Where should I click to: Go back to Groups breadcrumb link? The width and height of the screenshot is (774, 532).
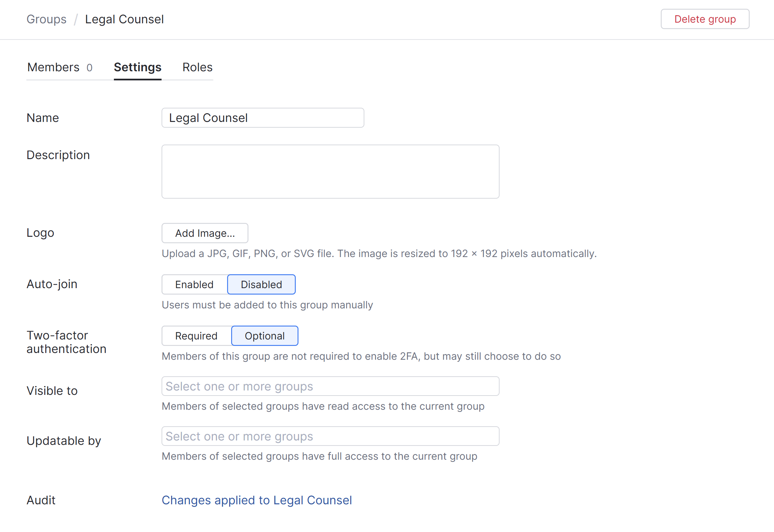tap(47, 19)
